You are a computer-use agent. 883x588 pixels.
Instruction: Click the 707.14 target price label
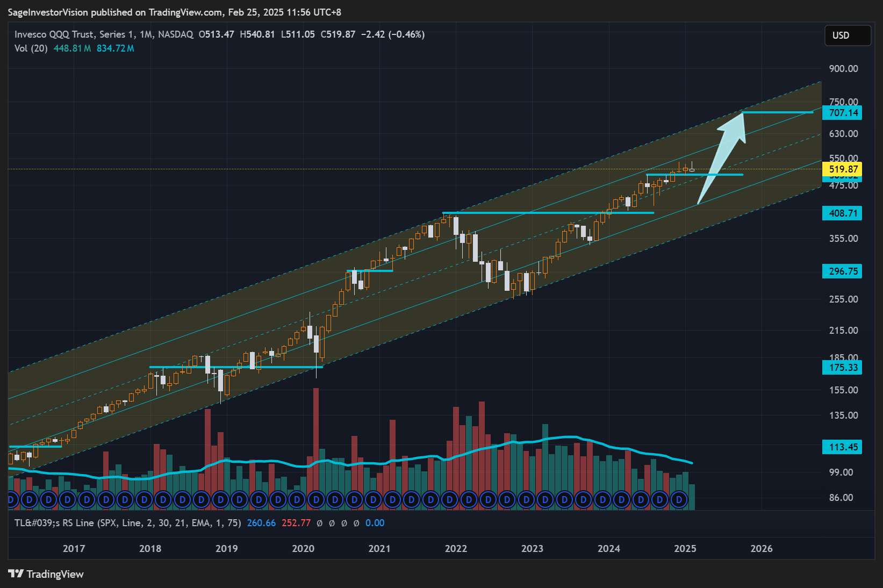tap(842, 113)
